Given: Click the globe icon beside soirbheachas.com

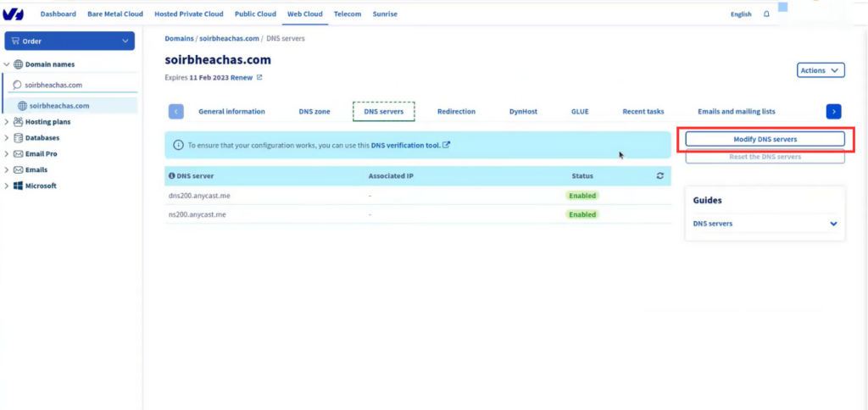Looking at the screenshot, I should pos(23,106).
